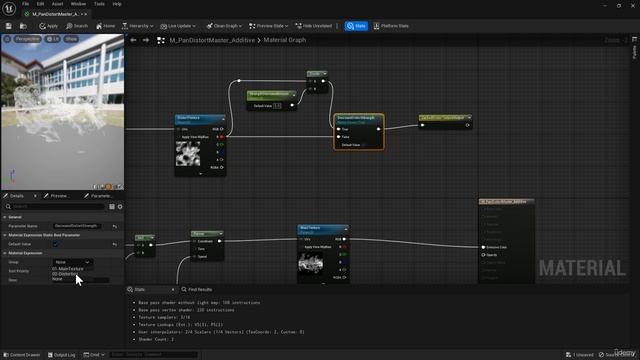Open the Window menu
This screenshot has height=360, width=640.
point(78,4)
